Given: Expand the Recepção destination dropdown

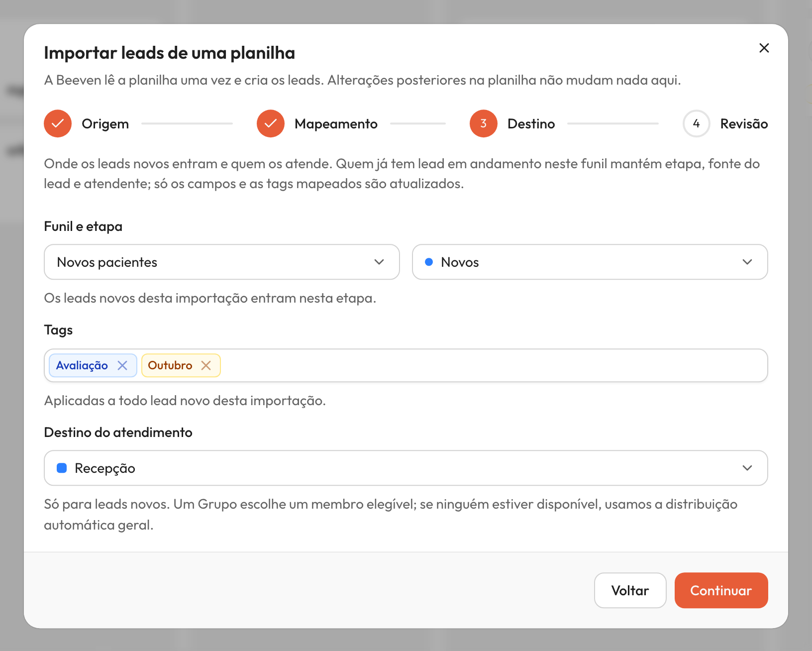Looking at the screenshot, I should (406, 468).
